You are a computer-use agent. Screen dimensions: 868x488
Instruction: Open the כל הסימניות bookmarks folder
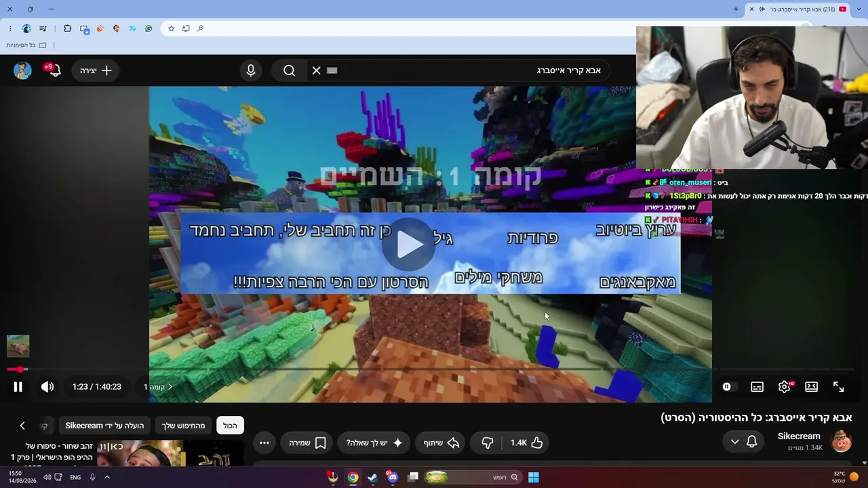(x=26, y=45)
